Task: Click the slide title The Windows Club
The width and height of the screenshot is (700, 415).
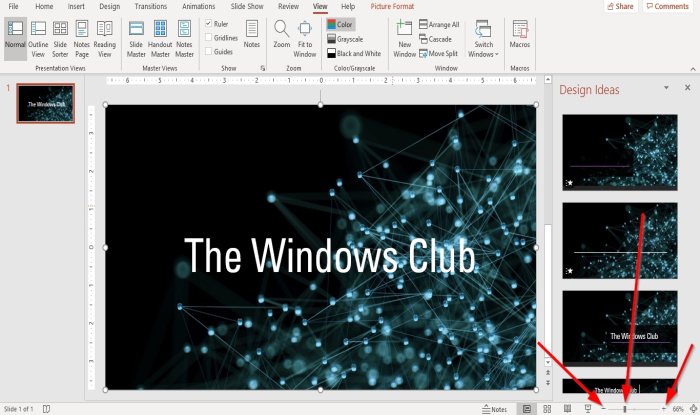Action: (330, 255)
